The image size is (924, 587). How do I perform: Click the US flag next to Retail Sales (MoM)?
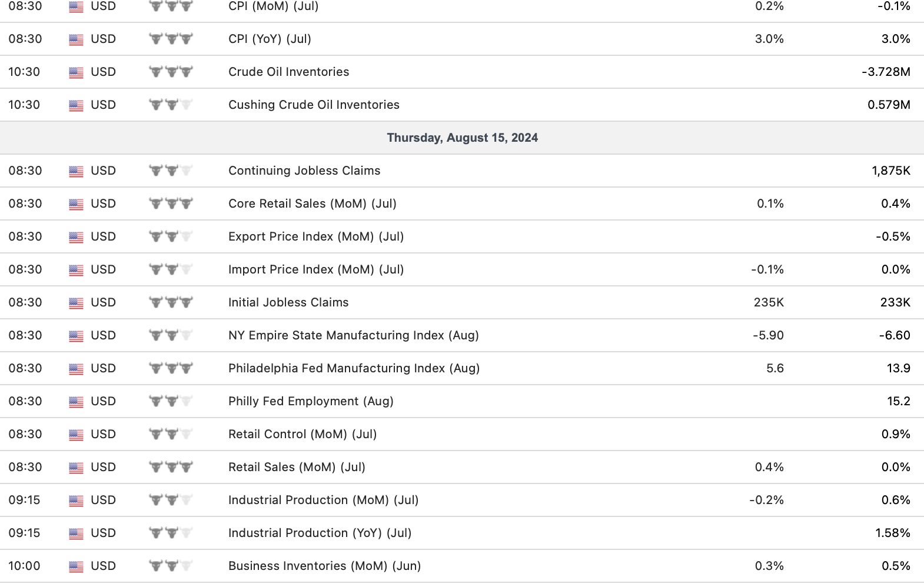pos(76,468)
